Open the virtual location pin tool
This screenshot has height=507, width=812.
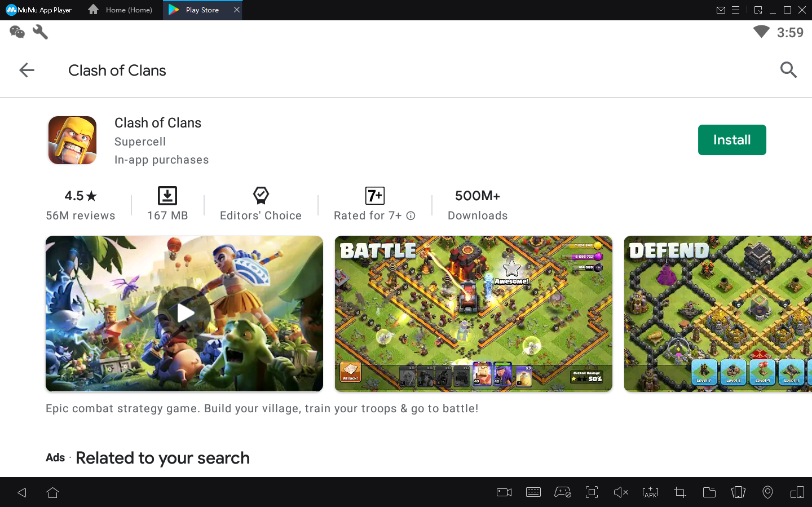[x=767, y=492]
